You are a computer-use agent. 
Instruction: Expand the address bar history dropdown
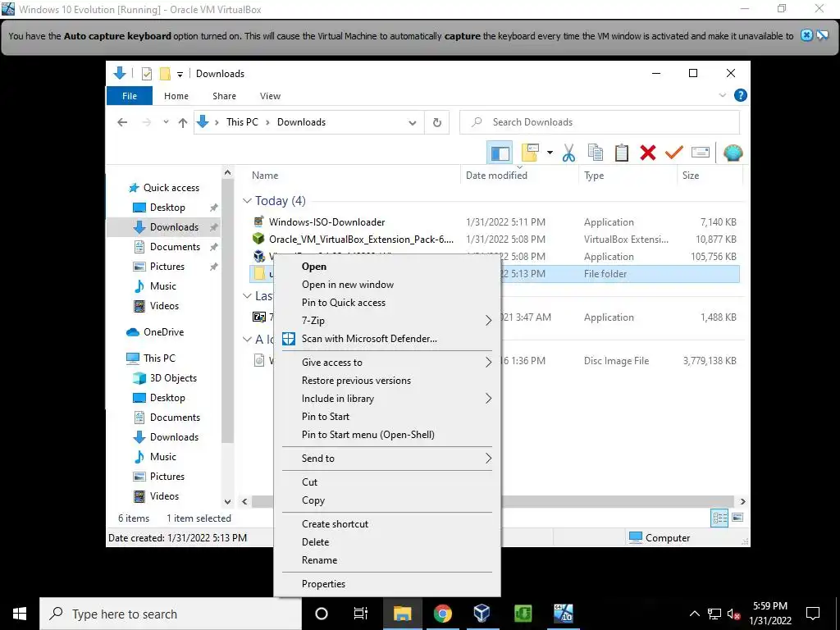(413, 123)
